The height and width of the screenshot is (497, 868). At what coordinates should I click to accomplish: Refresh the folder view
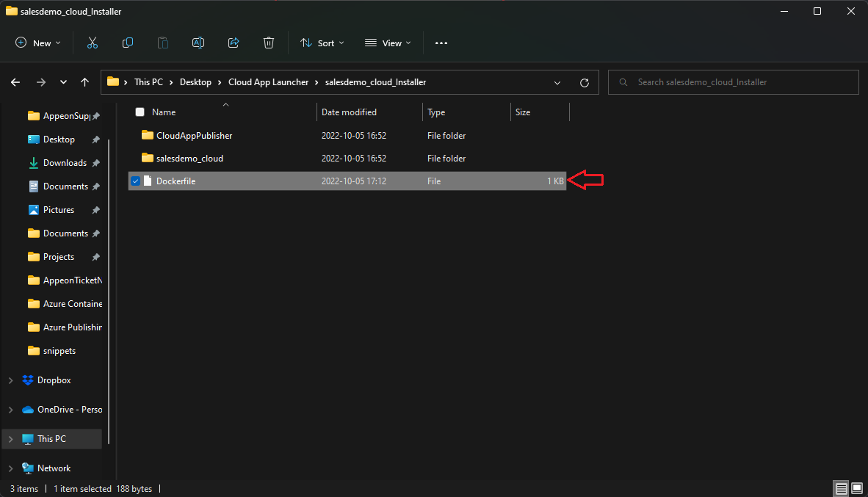(x=584, y=81)
